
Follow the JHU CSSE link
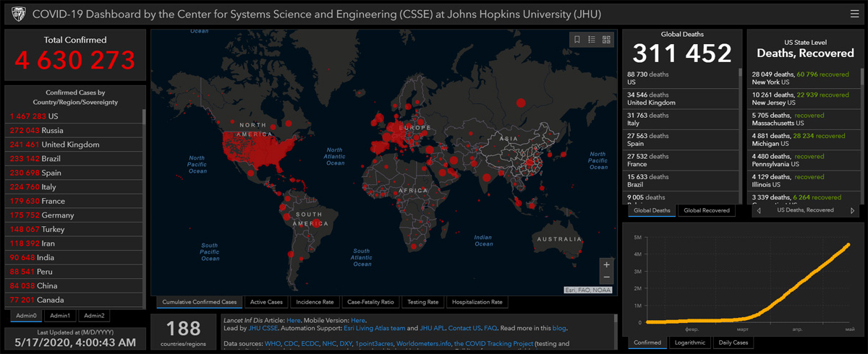263,328
